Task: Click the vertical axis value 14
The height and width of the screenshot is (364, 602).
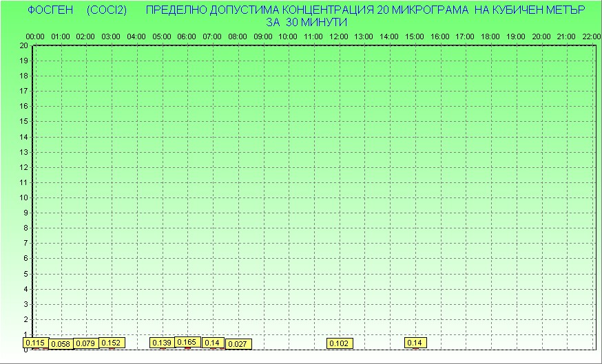Action: (x=24, y=137)
